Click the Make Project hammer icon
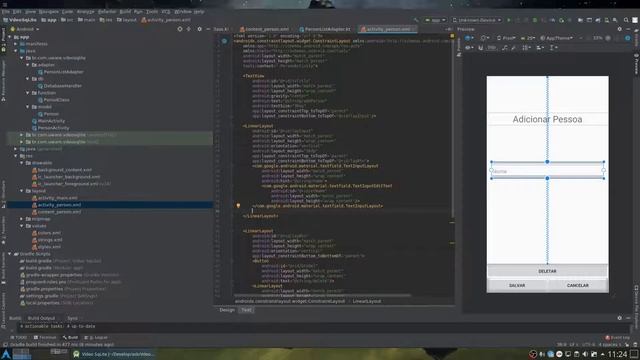The width and height of the screenshot is (640, 360). click(x=416, y=20)
